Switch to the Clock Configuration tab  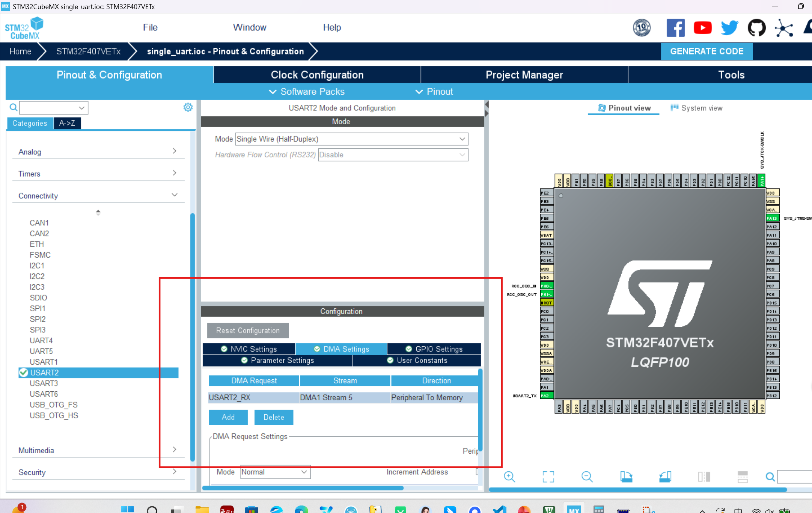317,75
